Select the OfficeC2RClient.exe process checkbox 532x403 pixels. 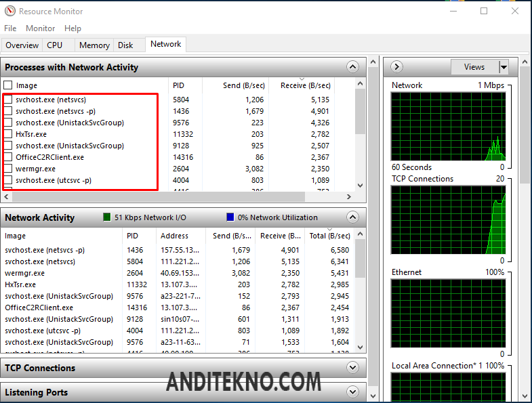point(8,157)
